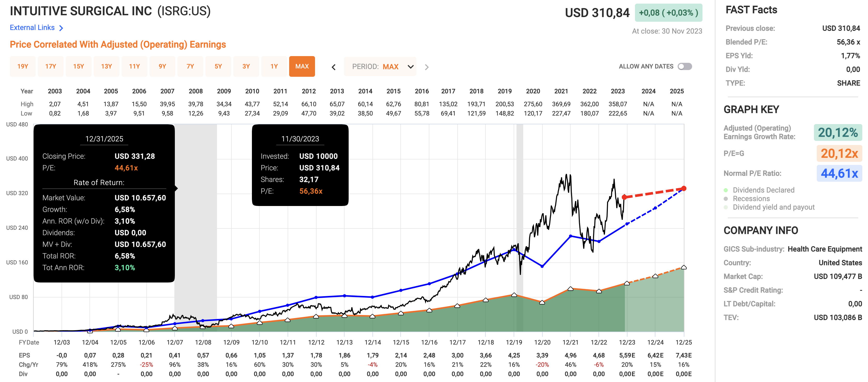Viewport: 868px width, 382px height.
Task: Enable the ALLOW ANY DATES toggle
Action: (685, 66)
